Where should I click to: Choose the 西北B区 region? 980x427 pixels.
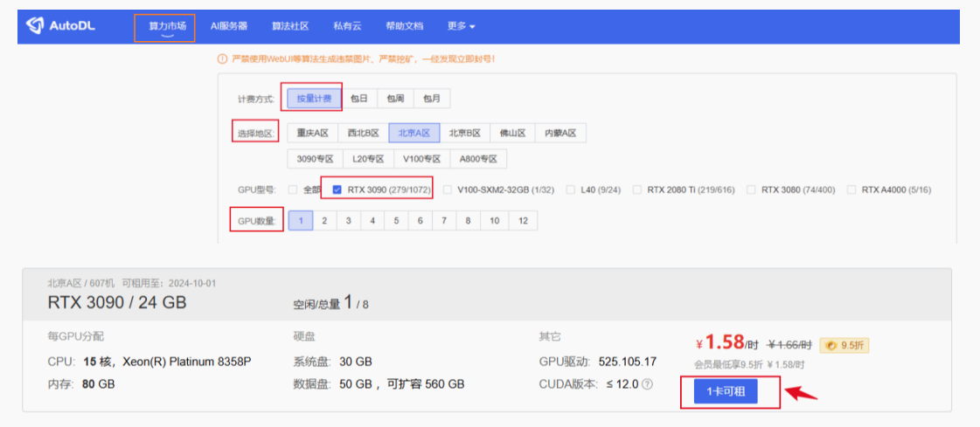click(x=363, y=133)
